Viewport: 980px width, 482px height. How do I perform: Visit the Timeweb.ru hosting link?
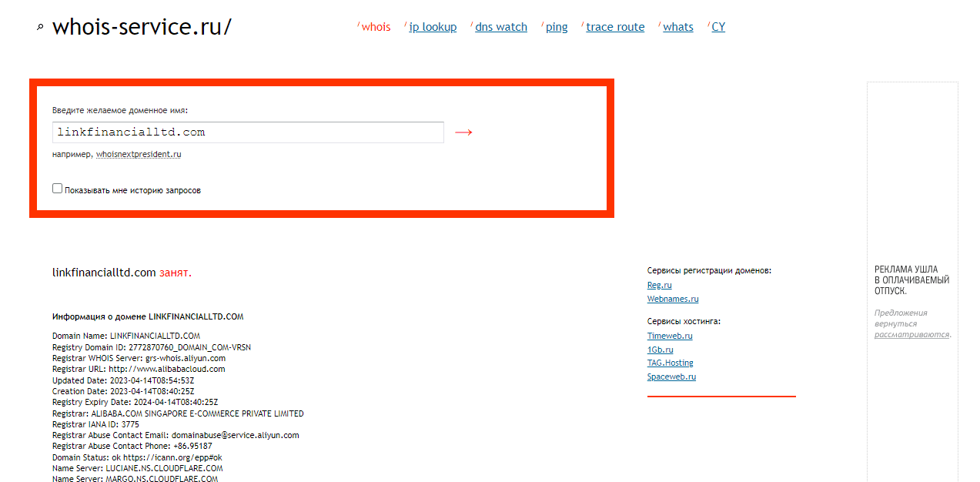point(670,336)
